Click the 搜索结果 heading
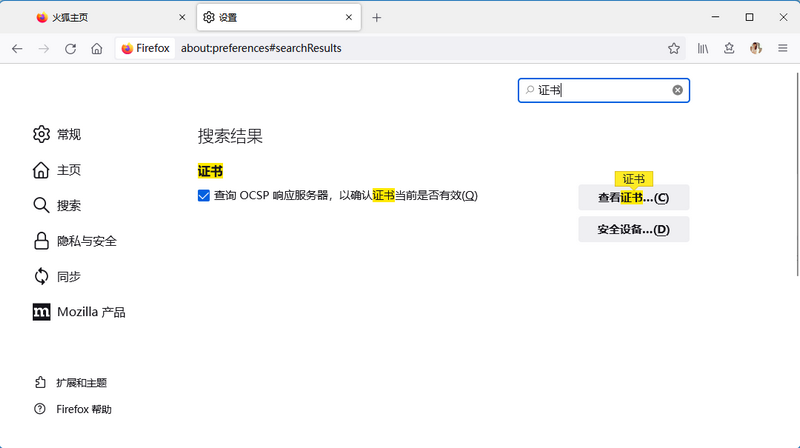The image size is (800, 448). [230, 136]
